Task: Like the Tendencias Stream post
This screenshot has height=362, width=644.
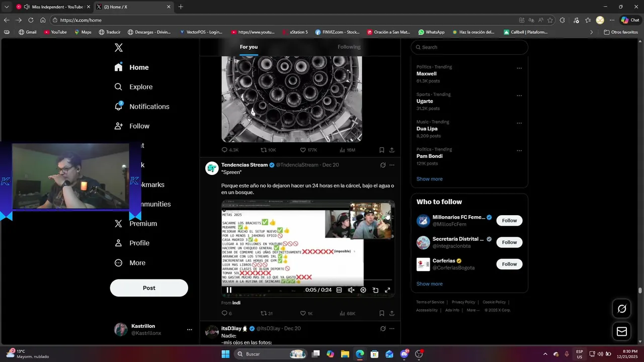Action: [x=306, y=313]
